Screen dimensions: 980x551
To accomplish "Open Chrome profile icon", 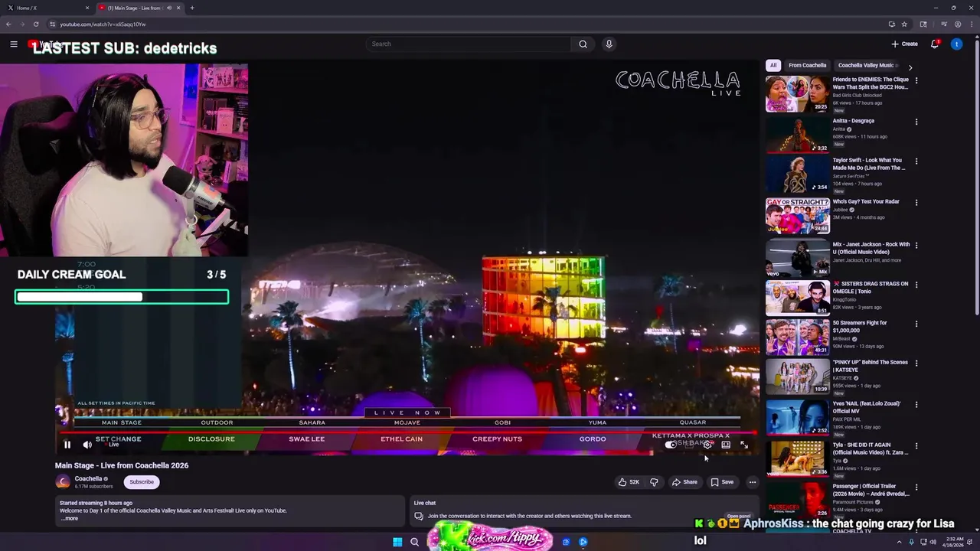I will pos(958,24).
